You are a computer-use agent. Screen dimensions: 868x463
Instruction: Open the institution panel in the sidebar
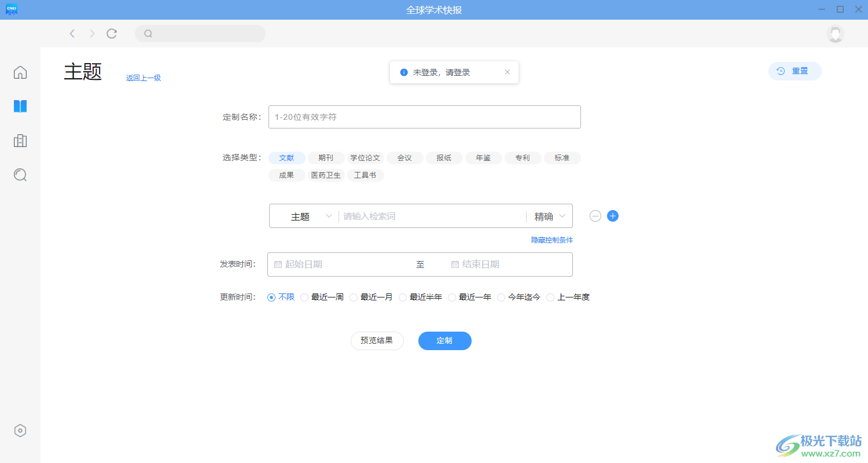tap(20, 141)
